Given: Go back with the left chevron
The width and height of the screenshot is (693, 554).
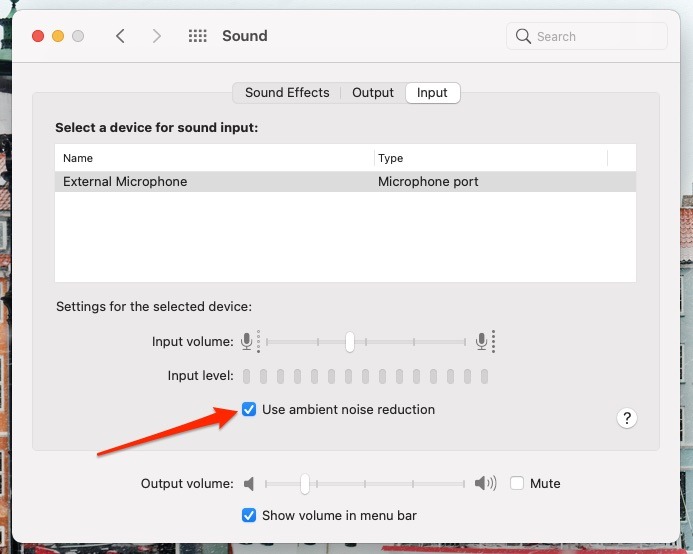Looking at the screenshot, I should (120, 36).
